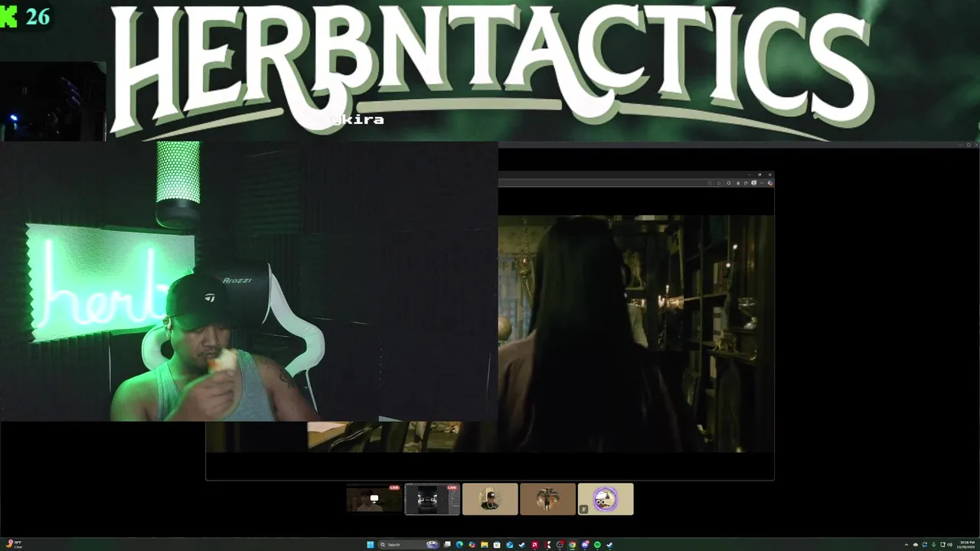Open the AMD software taskbar icon
The height and width of the screenshot is (551, 980).
click(x=534, y=545)
